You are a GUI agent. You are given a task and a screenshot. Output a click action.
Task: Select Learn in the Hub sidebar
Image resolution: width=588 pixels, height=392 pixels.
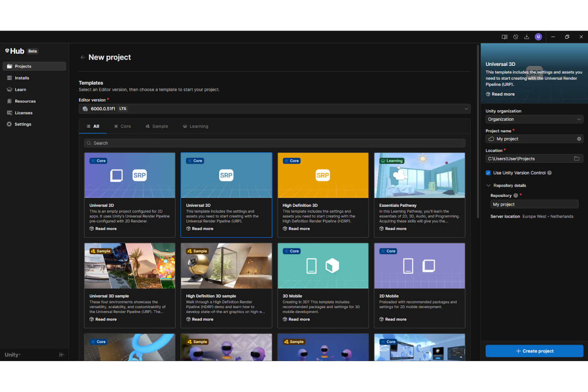click(20, 89)
